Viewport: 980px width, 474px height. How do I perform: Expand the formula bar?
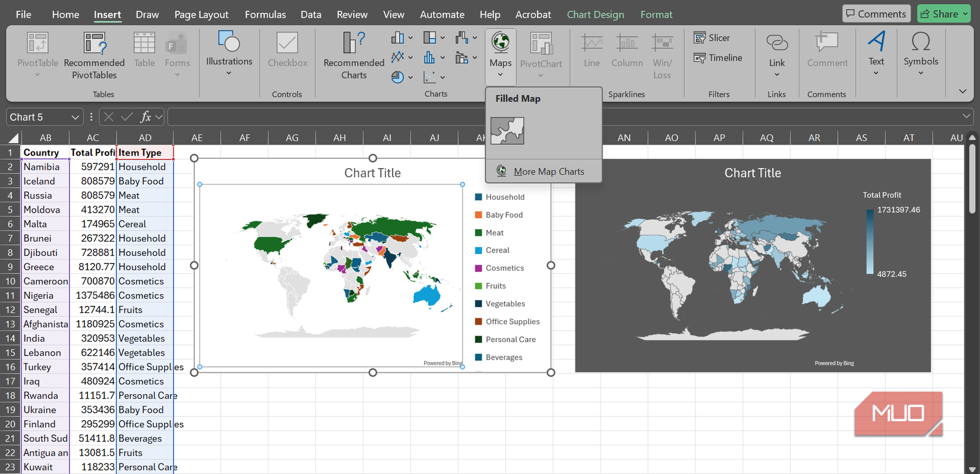click(966, 117)
